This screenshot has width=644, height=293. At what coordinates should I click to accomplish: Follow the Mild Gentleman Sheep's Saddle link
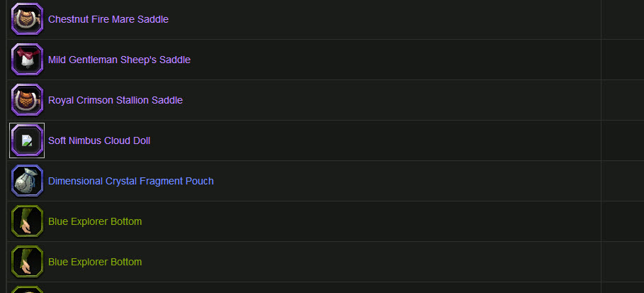(x=119, y=60)
